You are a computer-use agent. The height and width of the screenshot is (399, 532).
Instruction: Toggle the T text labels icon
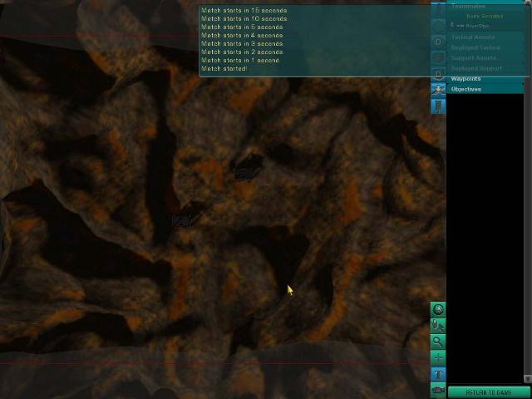coord(438,374)
